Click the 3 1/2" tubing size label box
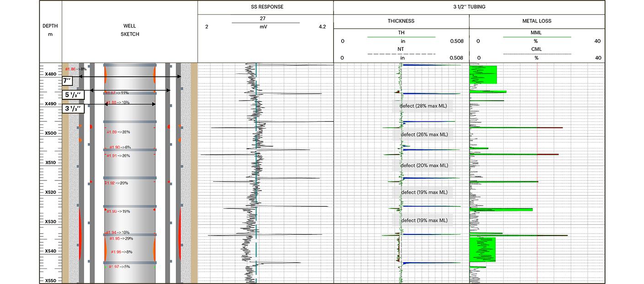This screenshot has height=284, width=644. (x=74, y=109)
